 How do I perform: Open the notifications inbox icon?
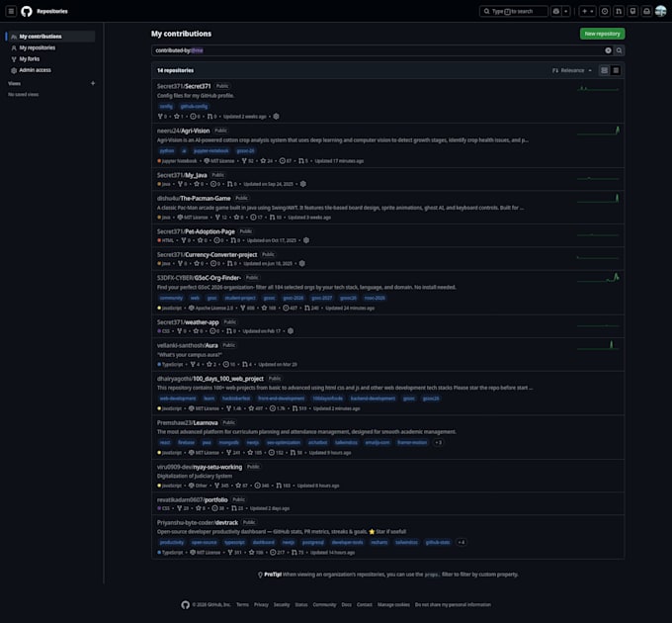[x=646, y=11]
